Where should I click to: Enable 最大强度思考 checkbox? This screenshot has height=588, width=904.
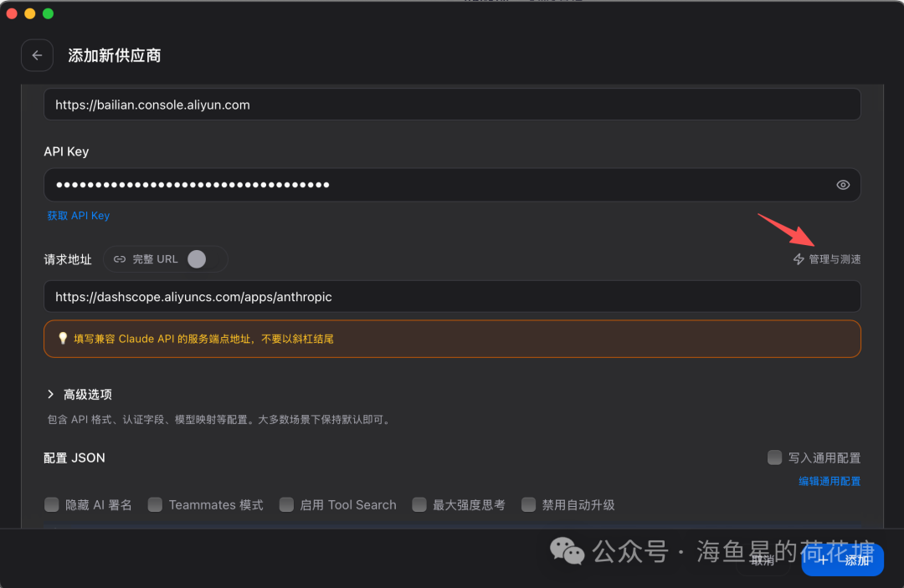[x=419, y=504]
